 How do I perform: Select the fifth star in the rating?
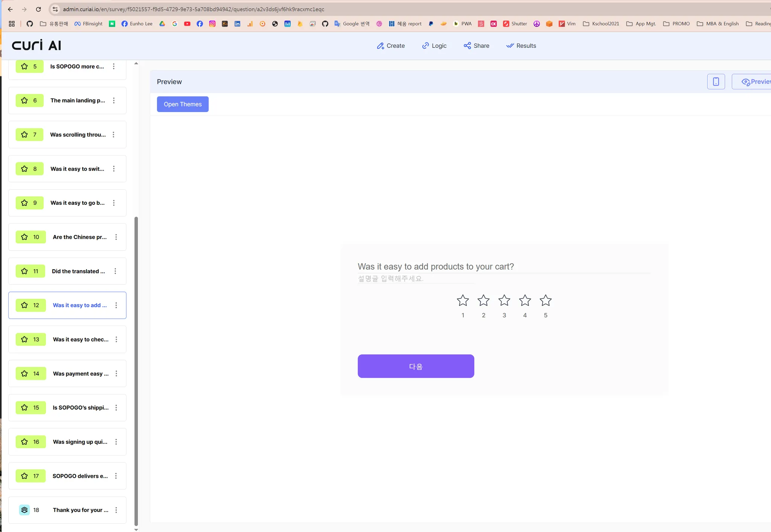[545, 300]
